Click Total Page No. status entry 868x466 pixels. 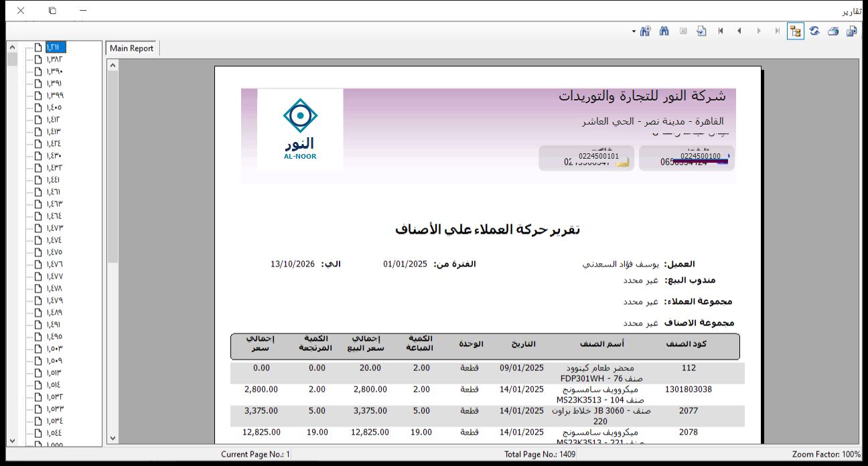click(540, 455)
